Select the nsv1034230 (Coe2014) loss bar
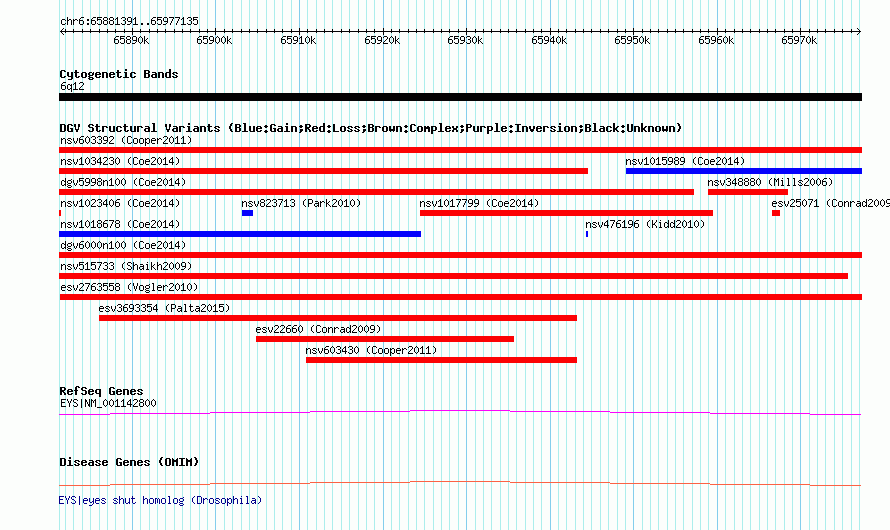 click(x=324, y=171)
